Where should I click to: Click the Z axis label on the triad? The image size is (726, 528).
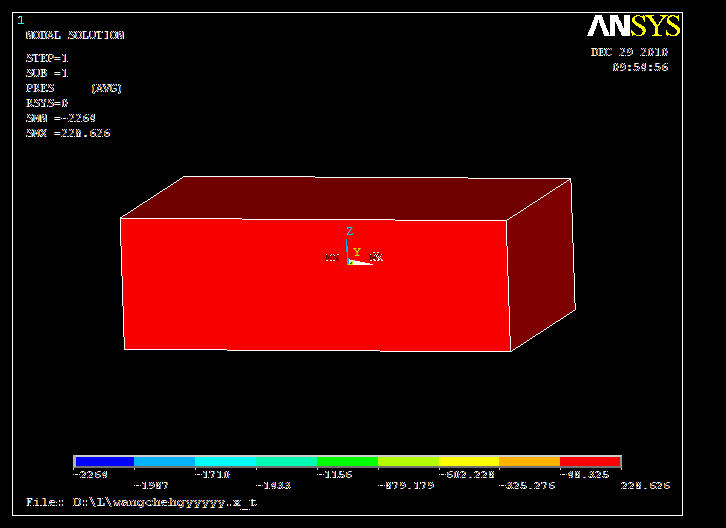[349, 231]
